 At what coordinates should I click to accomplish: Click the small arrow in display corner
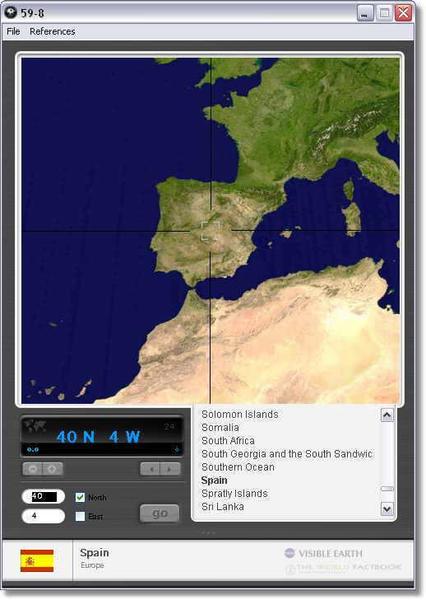tap(177, 450)
